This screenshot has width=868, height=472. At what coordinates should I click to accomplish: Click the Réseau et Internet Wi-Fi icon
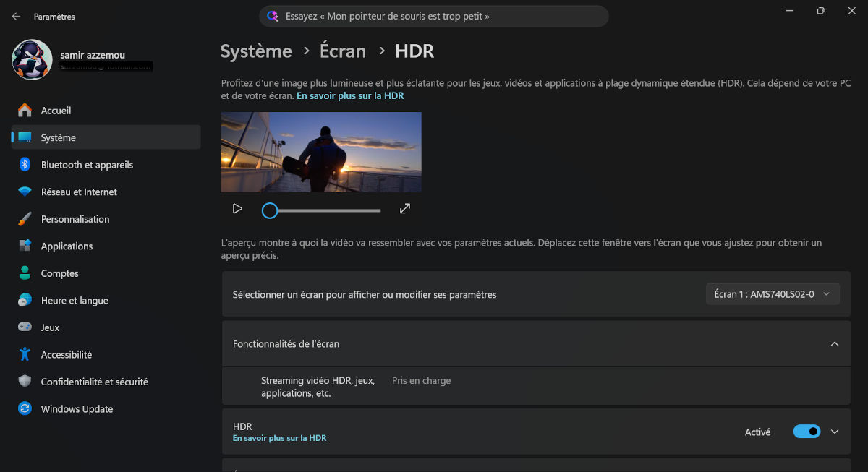point(25,192)
